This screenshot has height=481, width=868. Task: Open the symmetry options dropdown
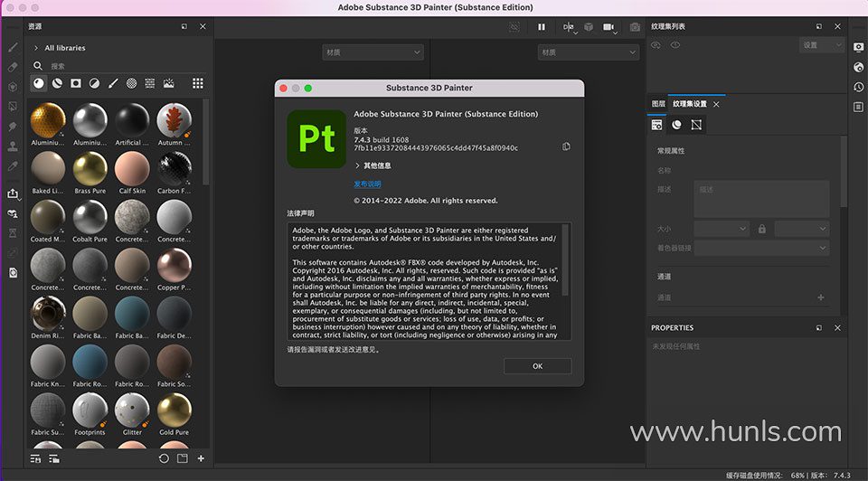click(569, 27)
